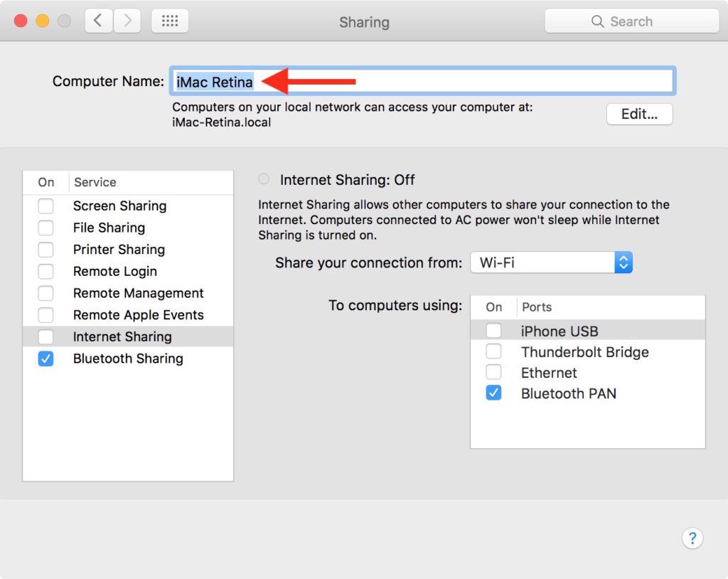Check the iPhone USB port
728x579 pixels.
(493, 331)
